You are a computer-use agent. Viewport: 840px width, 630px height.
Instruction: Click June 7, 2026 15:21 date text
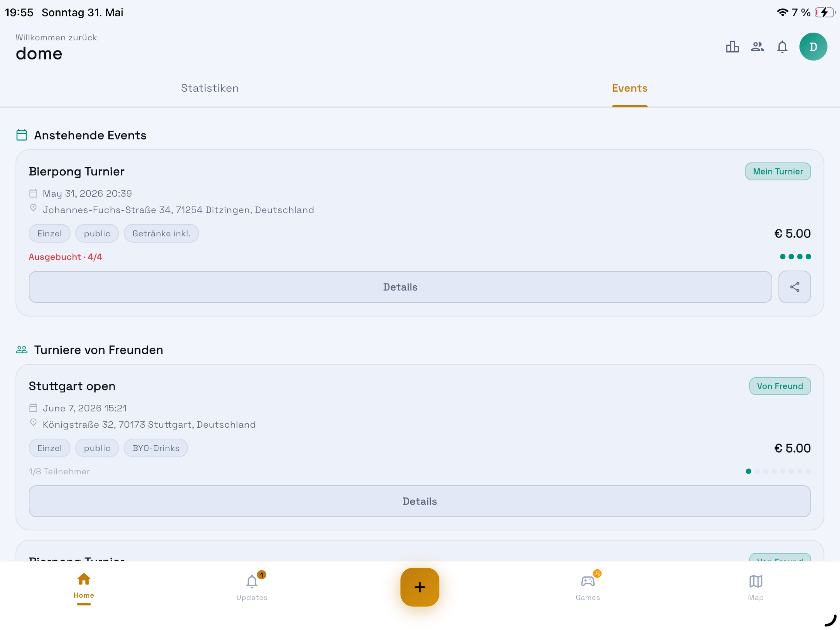pyautogui.click(x=85, y=408)
